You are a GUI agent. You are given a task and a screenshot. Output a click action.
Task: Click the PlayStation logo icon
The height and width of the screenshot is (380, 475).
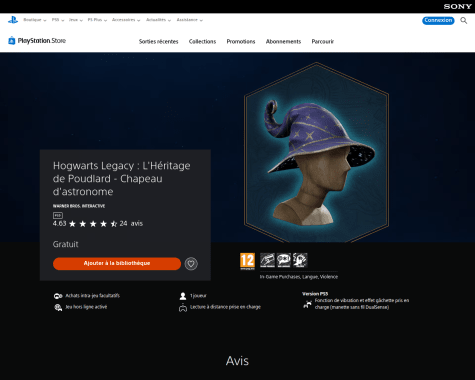[x=13, y=20]
